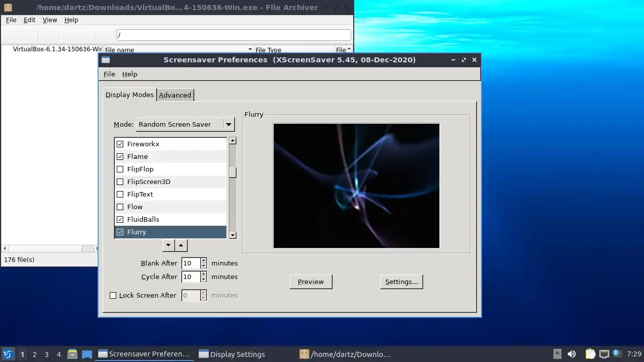This screenshot has height=362, width=644.
Task: Enable Lock Screen After checkbox
Action: (x=113, y=295)
